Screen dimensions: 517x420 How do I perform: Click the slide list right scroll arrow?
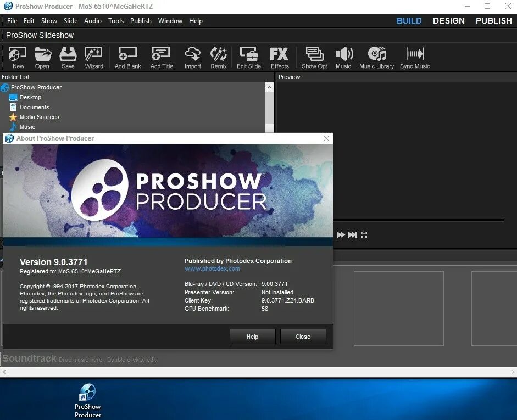pyautogui.click(x=513, y=372)
